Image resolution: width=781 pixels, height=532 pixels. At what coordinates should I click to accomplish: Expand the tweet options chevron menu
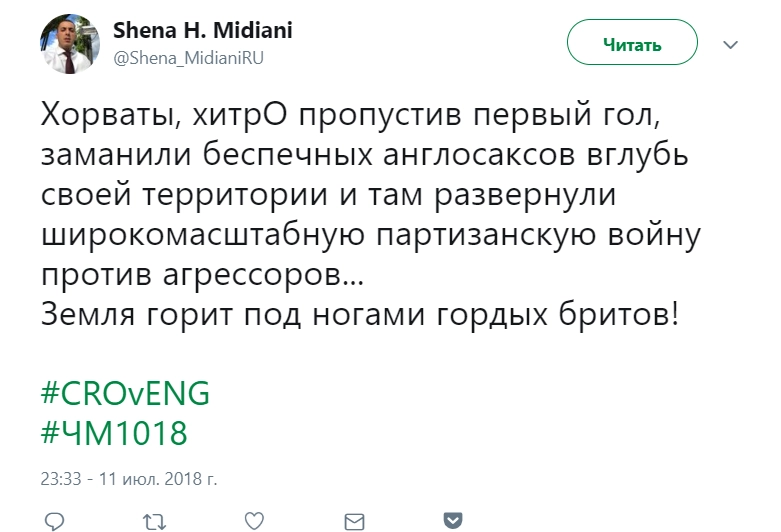click(730, 45)
